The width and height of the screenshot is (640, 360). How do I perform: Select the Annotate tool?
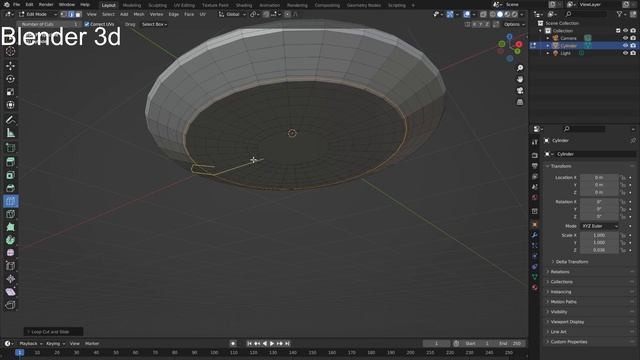pos(11,120)
